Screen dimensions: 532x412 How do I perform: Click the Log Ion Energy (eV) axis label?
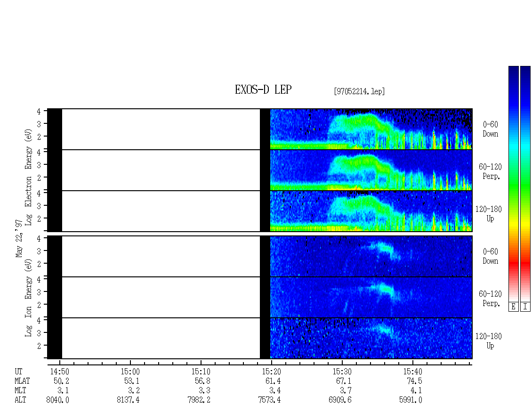tap(29, 298)
